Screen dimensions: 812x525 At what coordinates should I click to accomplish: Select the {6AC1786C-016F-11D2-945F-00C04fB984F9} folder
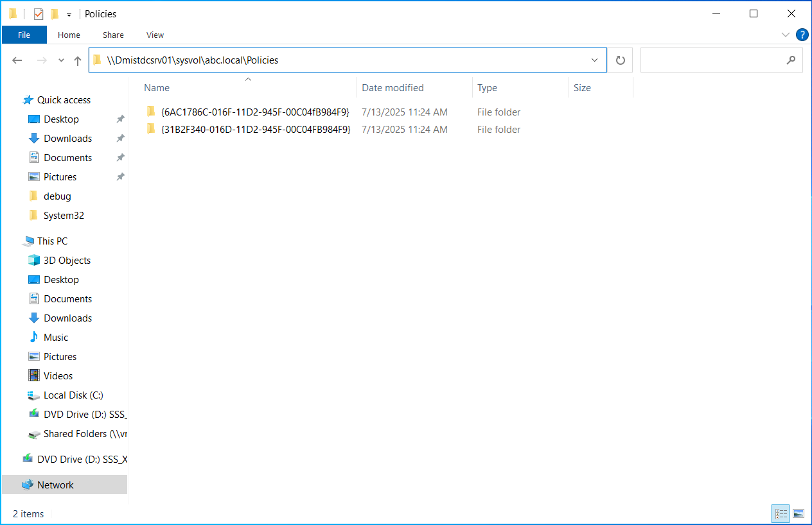tap(256, 112)
